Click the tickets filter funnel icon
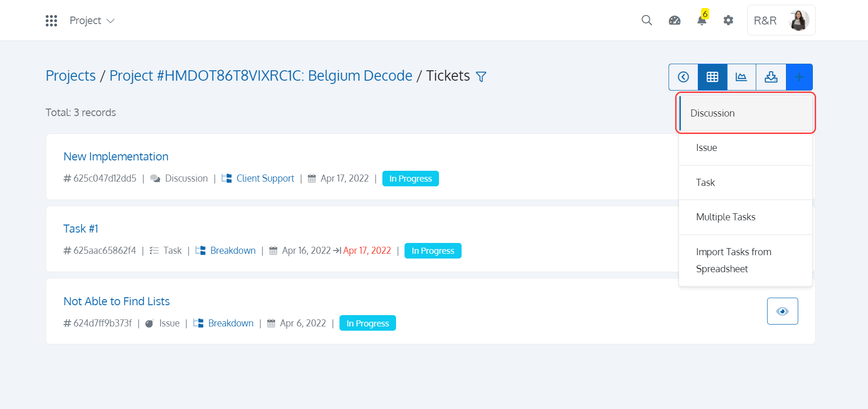The width and height of the screenshot is (868, 409). 481,76
